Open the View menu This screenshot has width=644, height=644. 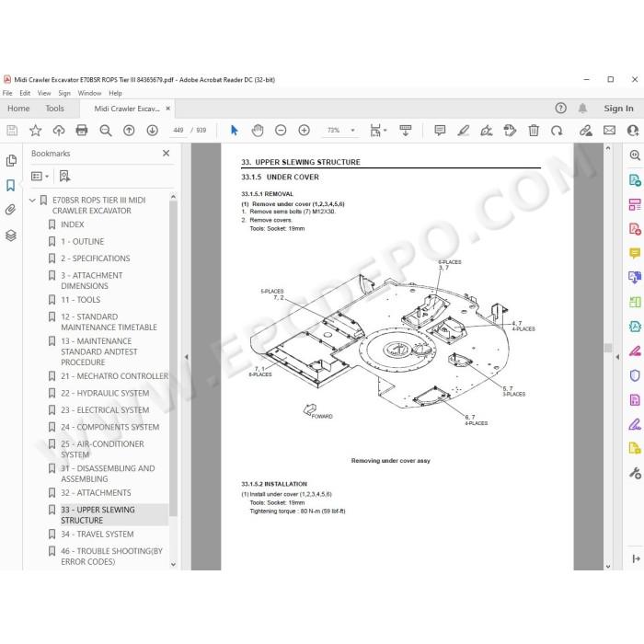(44, 93)
